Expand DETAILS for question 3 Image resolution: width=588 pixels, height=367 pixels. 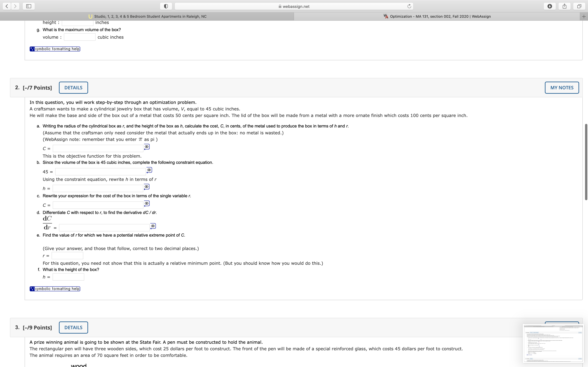coord(73,327)
